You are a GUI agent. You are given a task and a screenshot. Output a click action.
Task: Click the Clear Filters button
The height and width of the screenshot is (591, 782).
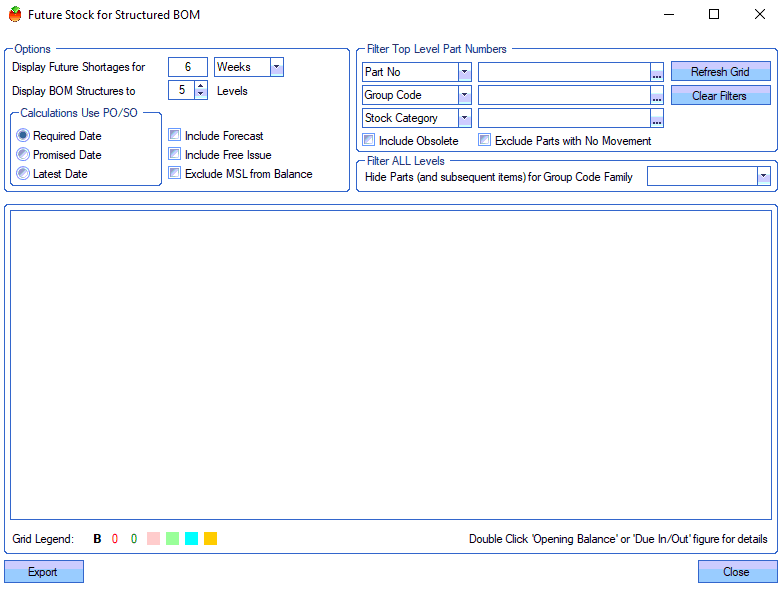[720, 96]
